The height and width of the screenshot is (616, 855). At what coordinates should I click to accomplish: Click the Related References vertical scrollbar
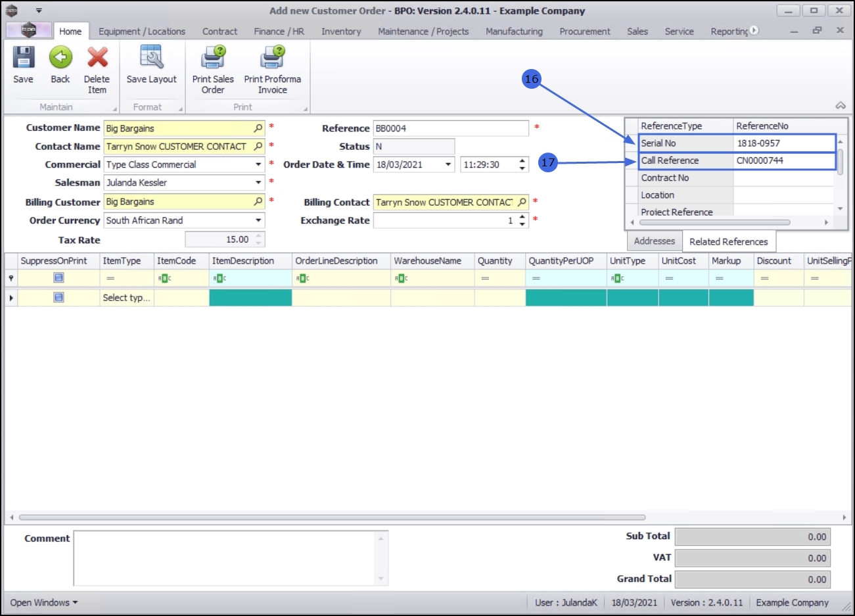[840, 161]
